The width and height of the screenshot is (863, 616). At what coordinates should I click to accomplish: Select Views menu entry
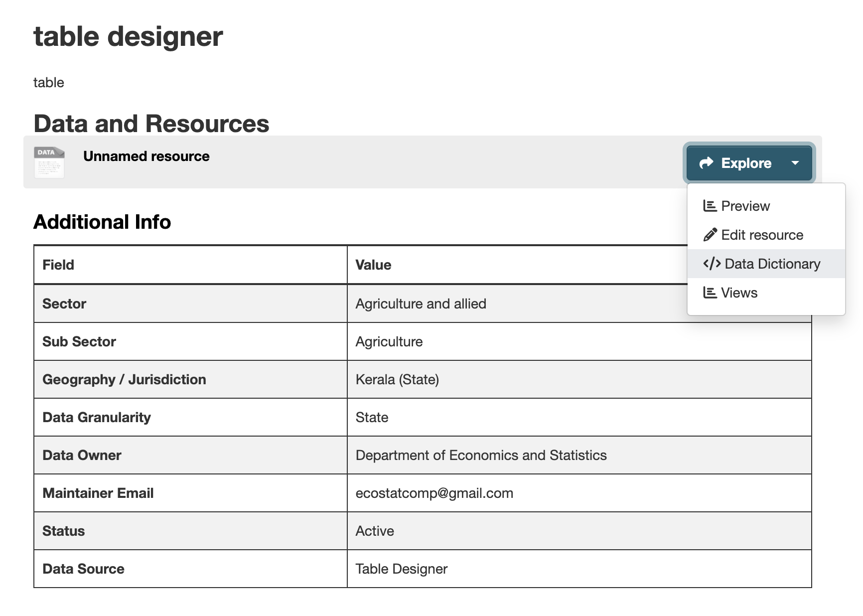pos(766,293)
